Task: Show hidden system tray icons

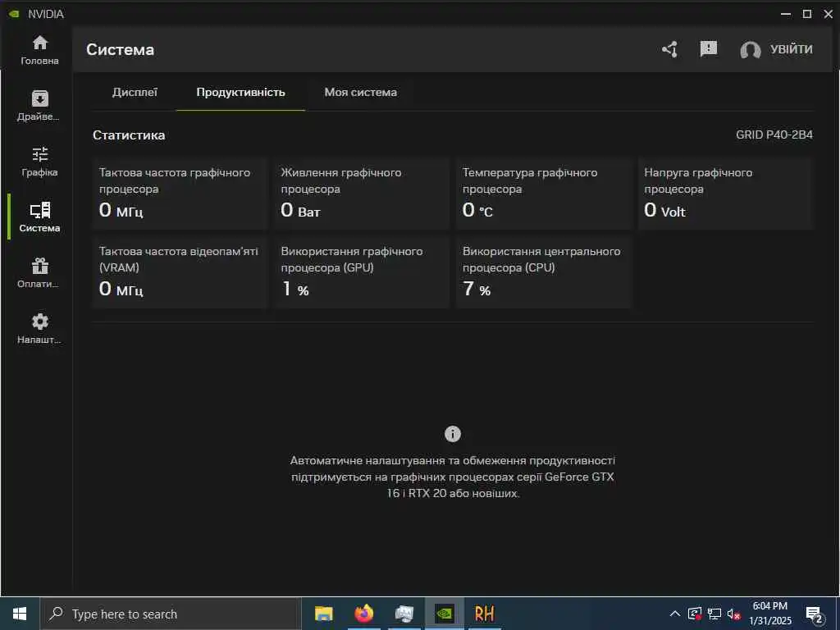Action: 675,614
